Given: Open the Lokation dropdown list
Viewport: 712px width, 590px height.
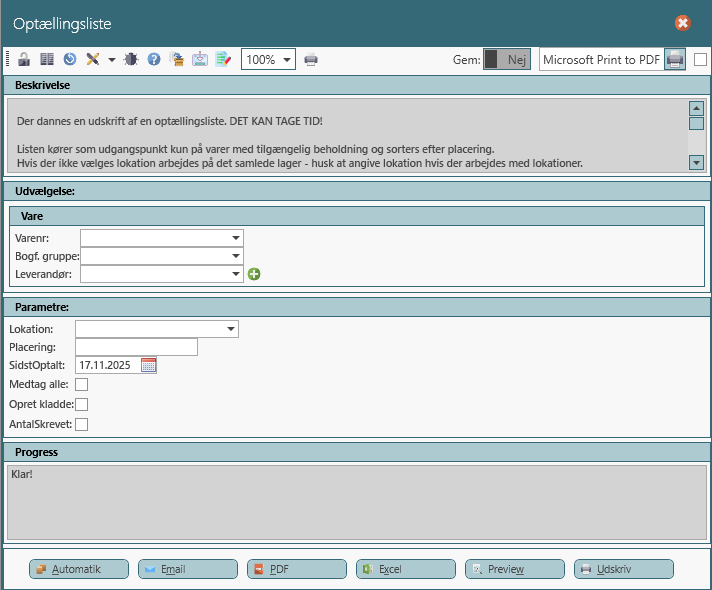Looking at the screenshot, I should point(231,328).
